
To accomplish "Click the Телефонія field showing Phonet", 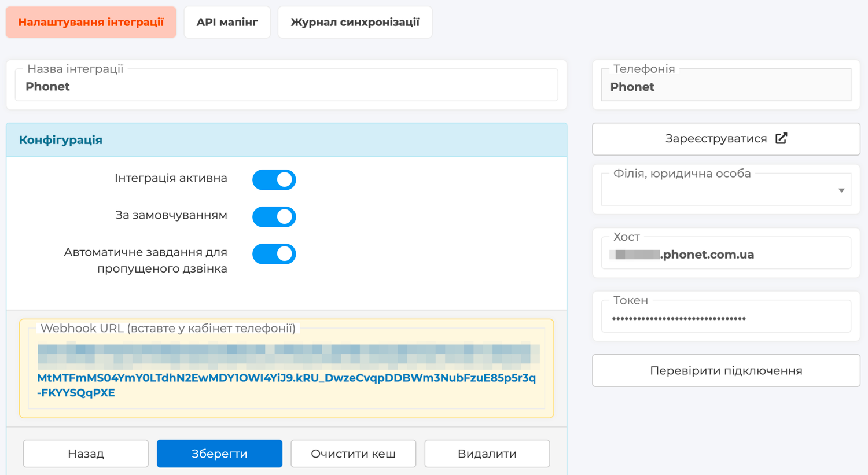I will (726, 86).
